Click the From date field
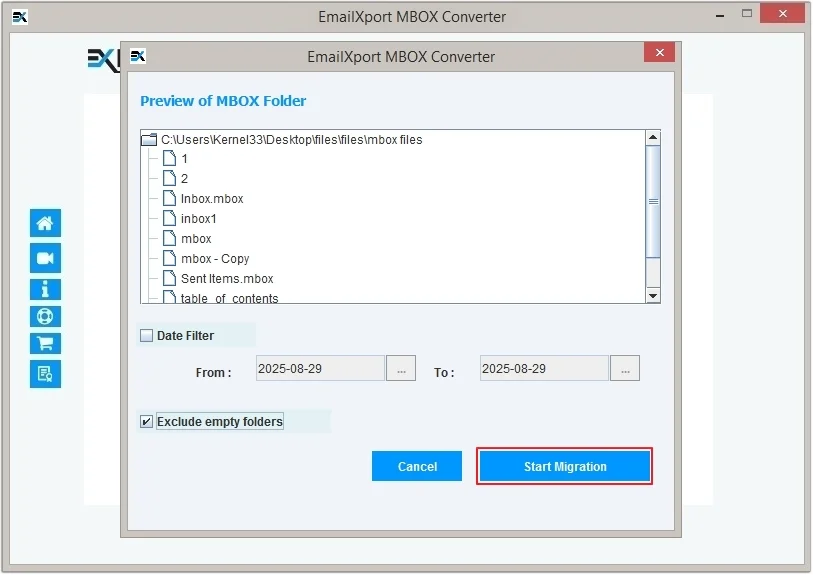Screen dimensions: 813x575 click(x=320, y=368)
